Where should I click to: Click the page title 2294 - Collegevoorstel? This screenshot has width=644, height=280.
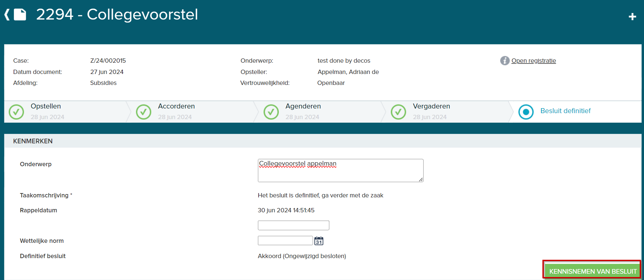(117, 15)
